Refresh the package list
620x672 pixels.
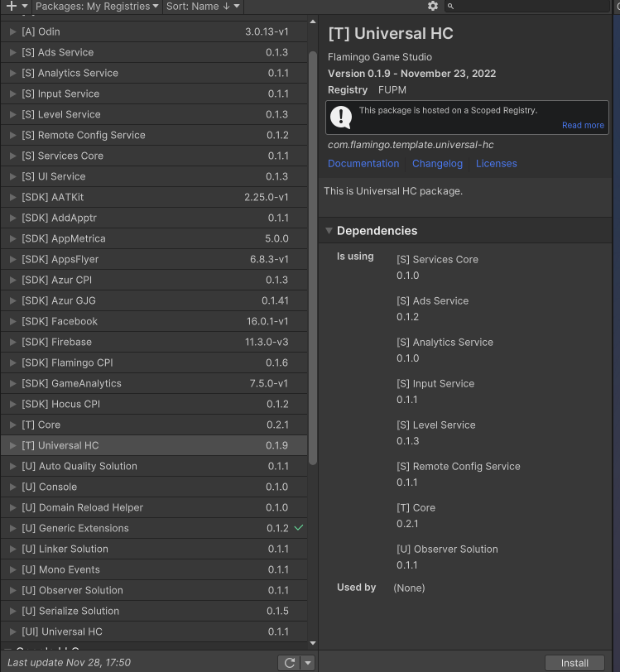click(x=290, y=663)
